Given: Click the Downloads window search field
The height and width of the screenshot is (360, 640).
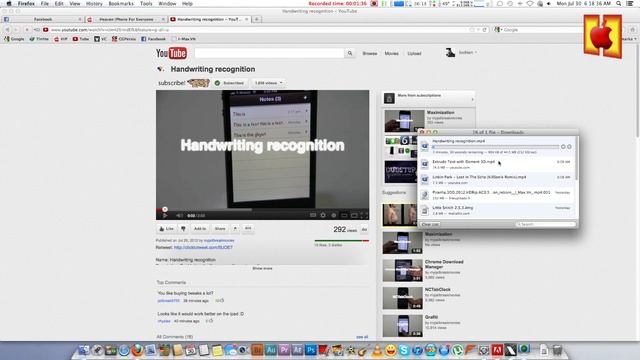Looking at the screenshot, I should pyautogui.click(x=546, y=224).
